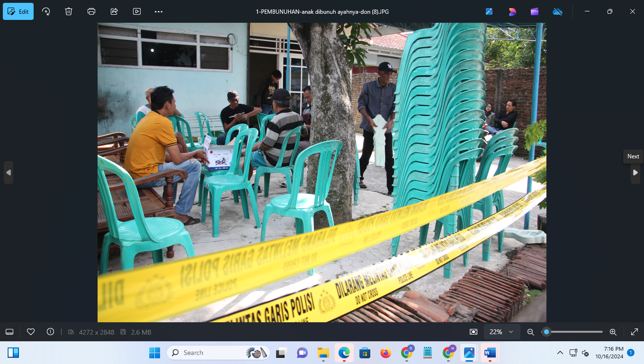Open Microsoft Designer icon in title bar

tap(512, 11)
